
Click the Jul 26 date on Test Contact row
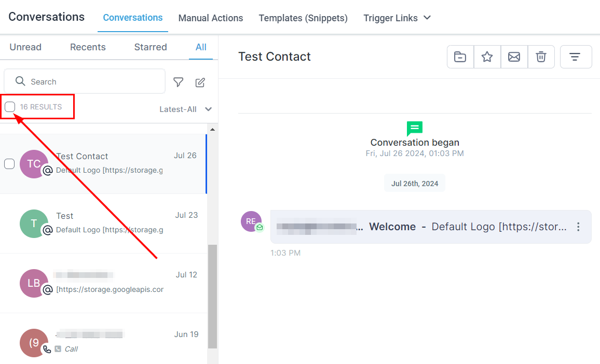click(x=185, y=156)
